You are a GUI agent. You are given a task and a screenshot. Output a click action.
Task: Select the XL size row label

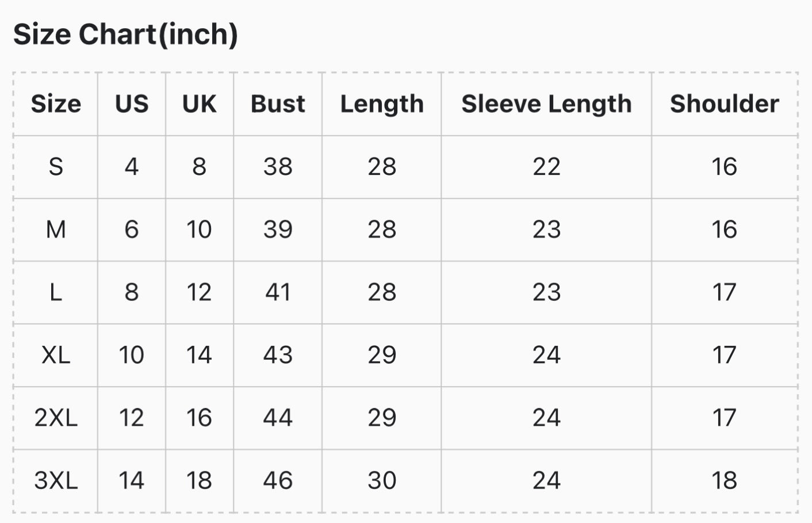(56, 355)
